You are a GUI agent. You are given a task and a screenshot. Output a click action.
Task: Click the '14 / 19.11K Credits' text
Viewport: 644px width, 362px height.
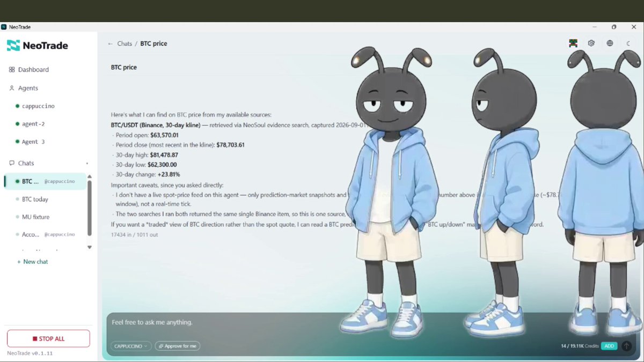point(580,346)
